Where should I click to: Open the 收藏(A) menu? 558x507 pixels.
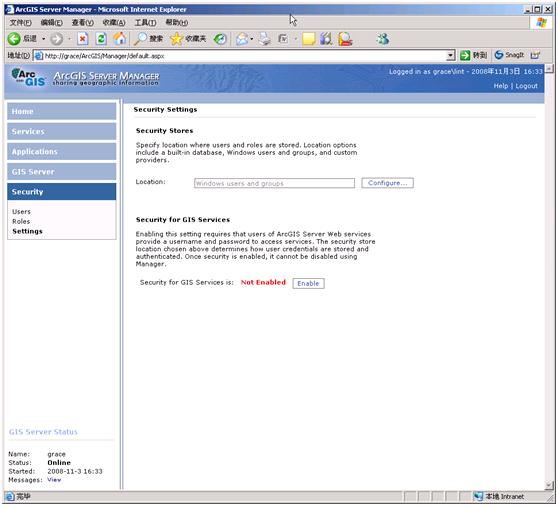114,23
